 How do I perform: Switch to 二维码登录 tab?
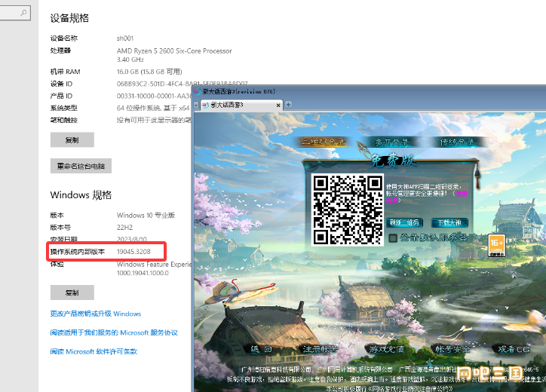click(323, 142)
